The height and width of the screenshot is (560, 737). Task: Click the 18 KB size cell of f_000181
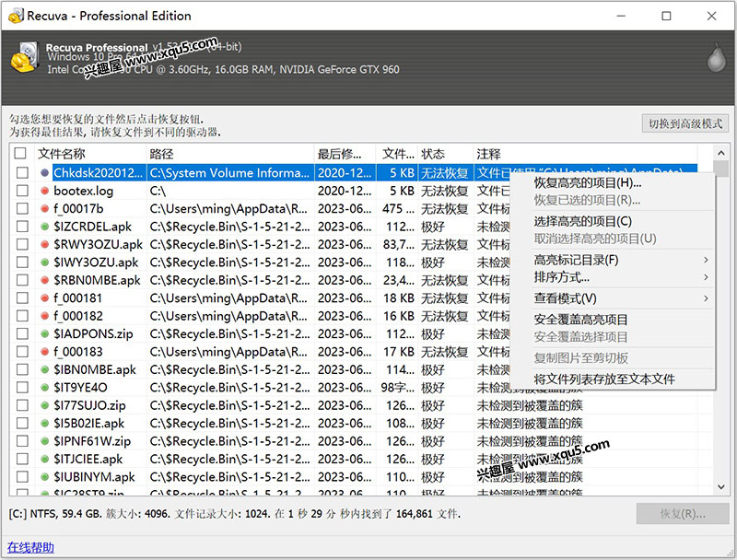pos(399,297)
